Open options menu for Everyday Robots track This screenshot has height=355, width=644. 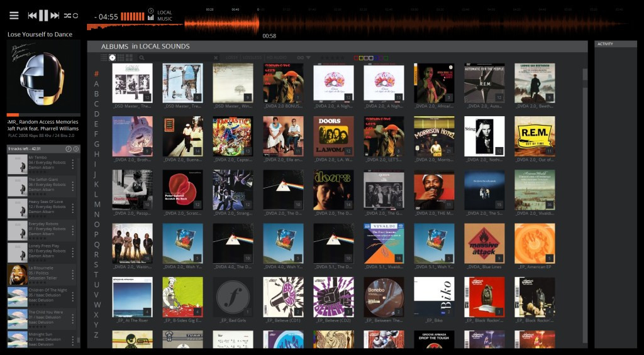73,230
